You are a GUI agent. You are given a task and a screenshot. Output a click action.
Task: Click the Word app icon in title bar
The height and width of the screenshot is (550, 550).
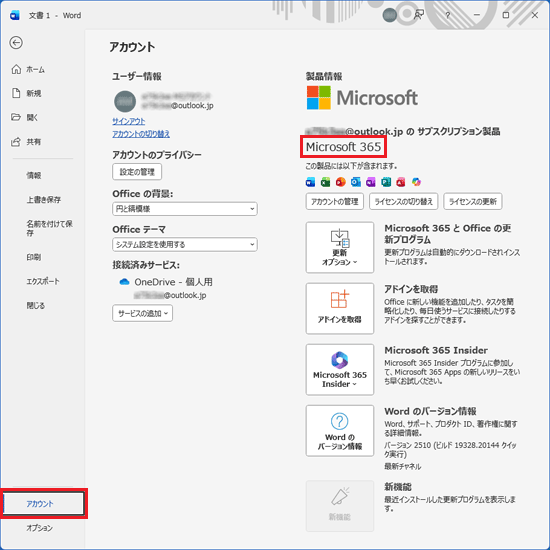coord(15,15)
